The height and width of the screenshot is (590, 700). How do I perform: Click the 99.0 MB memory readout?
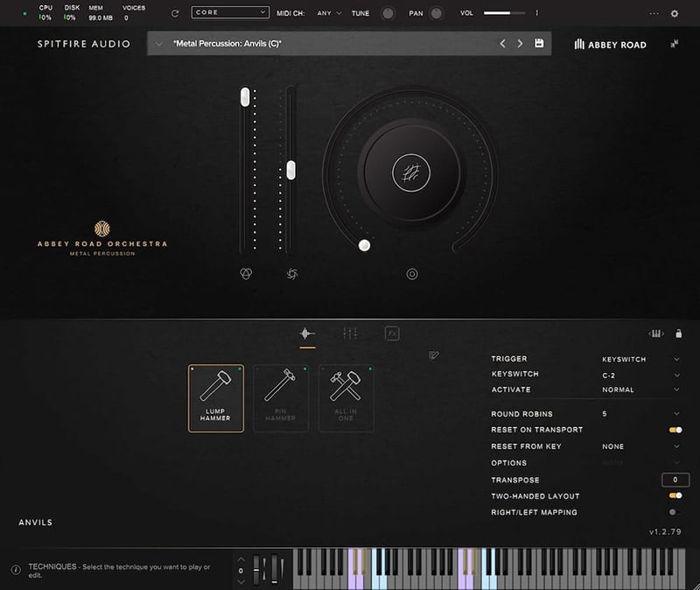(101, 18)
